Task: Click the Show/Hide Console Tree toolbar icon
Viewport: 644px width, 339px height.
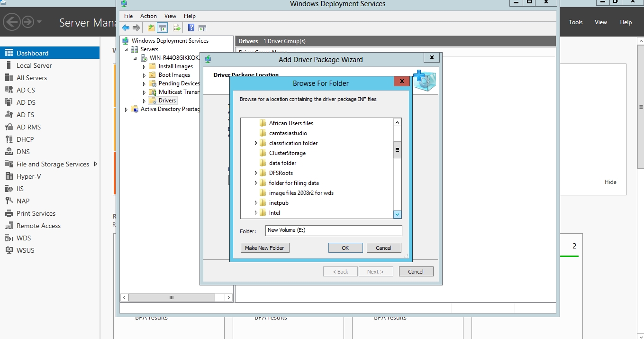Action: point(163,28)
